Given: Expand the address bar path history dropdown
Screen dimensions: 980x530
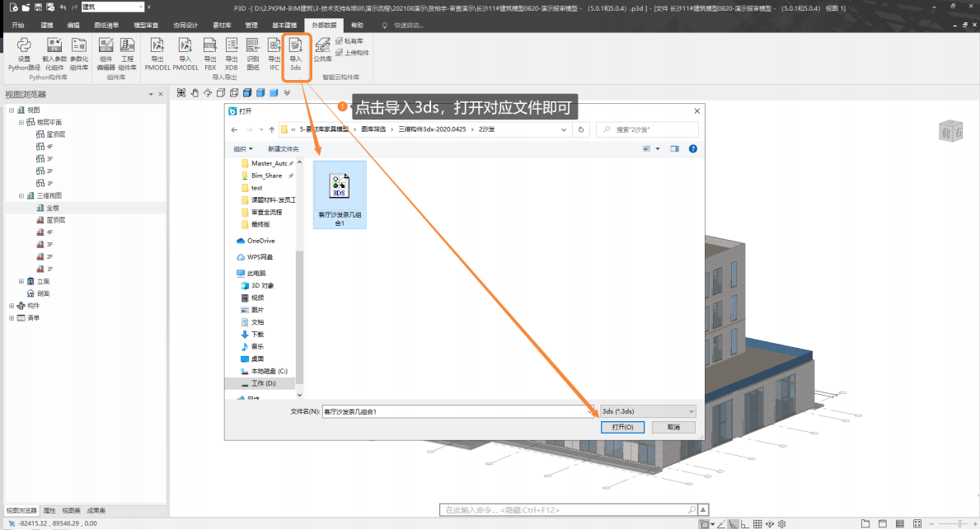Looking at the screenshot, I should [564, 129].
